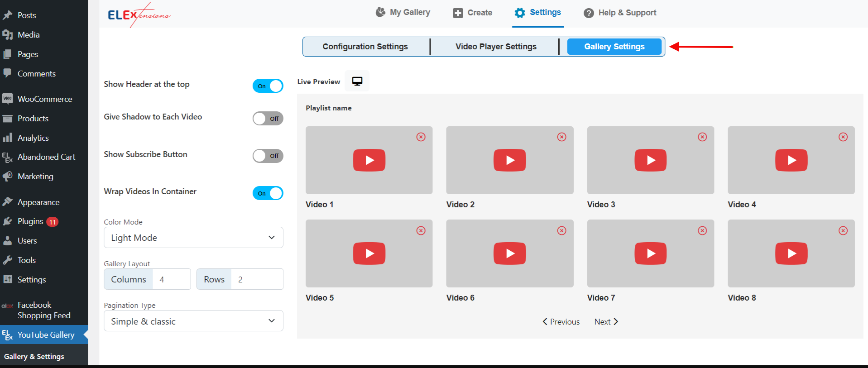The width and height of the screenshot is (868, 368).
Task: Remove Video 1 with its X icon
Action: click(x=421, y=137)
